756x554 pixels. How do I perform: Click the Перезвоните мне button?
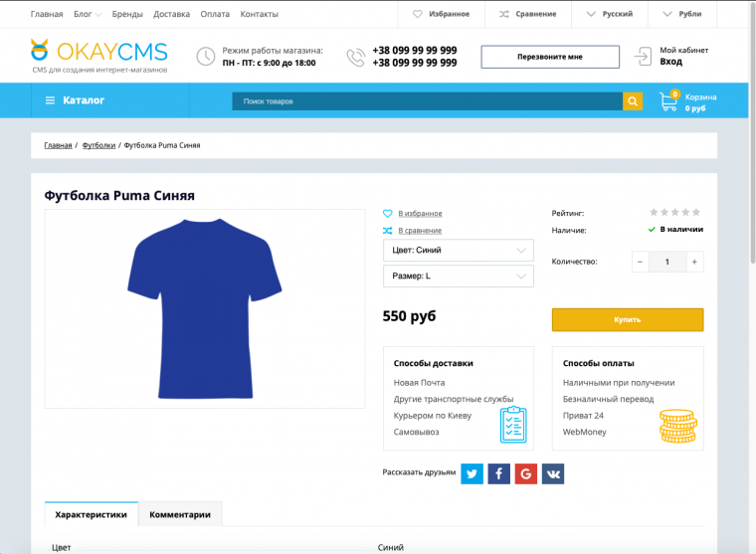pos(550,57)
